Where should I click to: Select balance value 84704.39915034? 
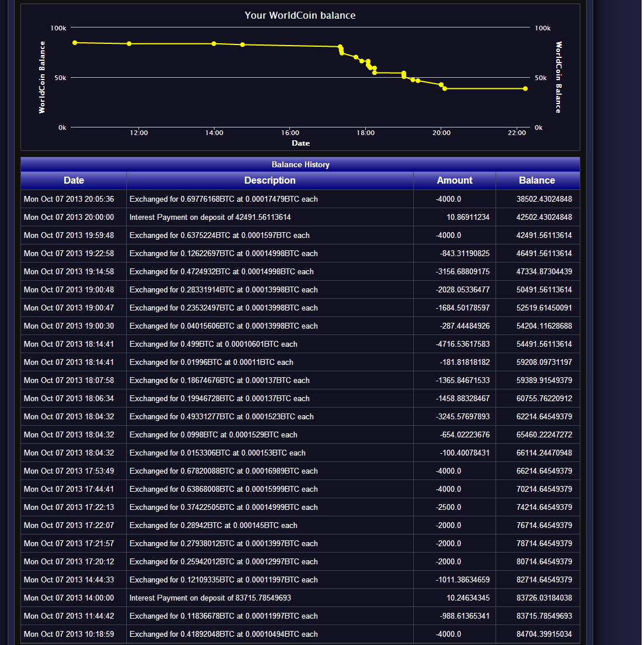(544, 633)
